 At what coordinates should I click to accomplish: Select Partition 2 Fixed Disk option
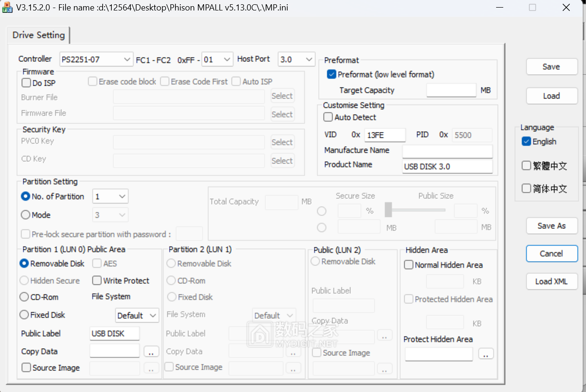171,297
